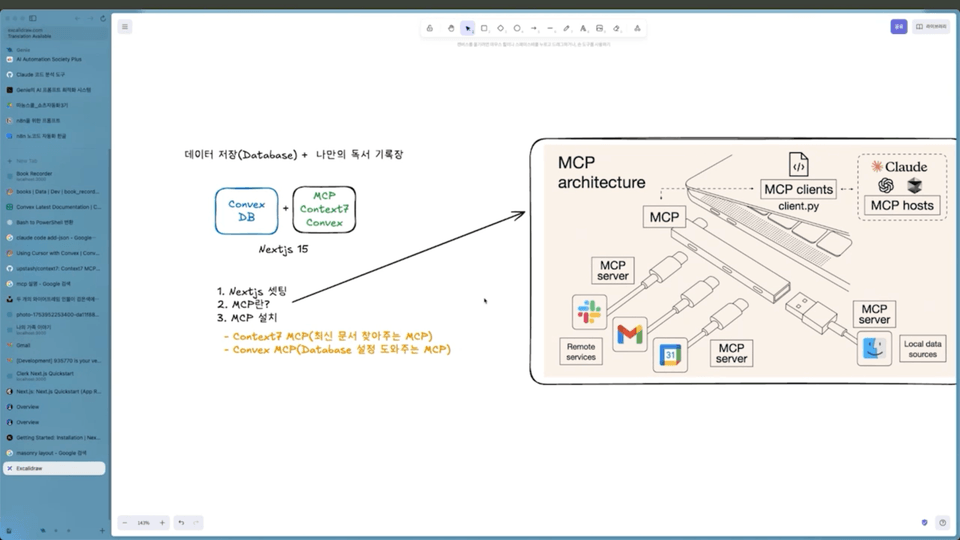
Task: Open the Genie AI prompt system tab
Action: (x=54, y=90)
